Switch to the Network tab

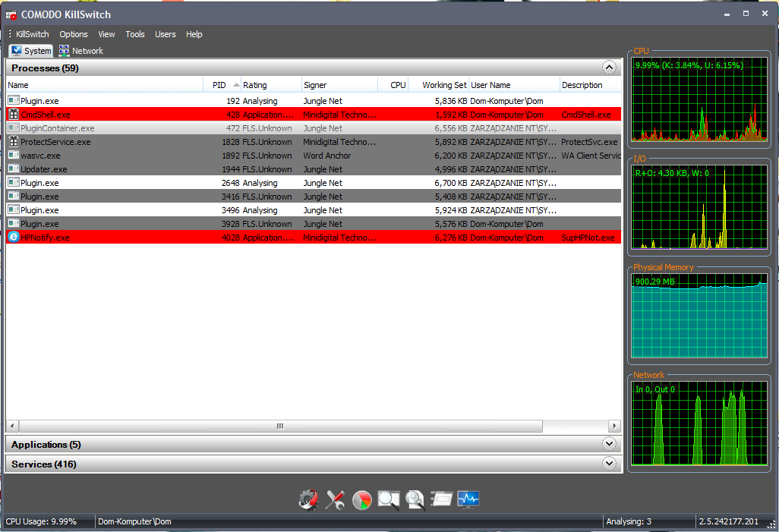coord(81,51)
